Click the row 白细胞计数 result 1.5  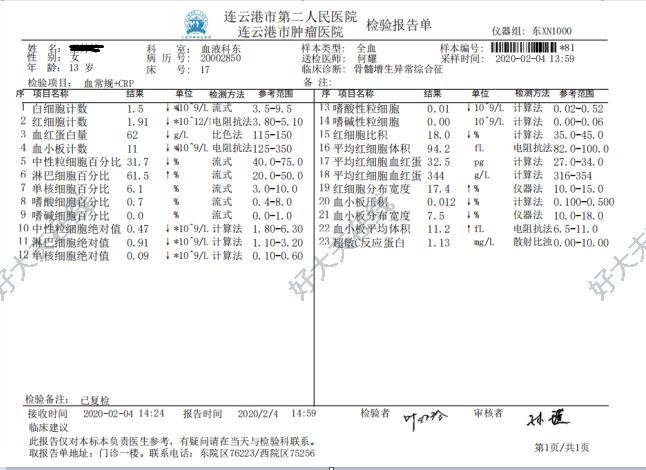click(x=135, y=109)
